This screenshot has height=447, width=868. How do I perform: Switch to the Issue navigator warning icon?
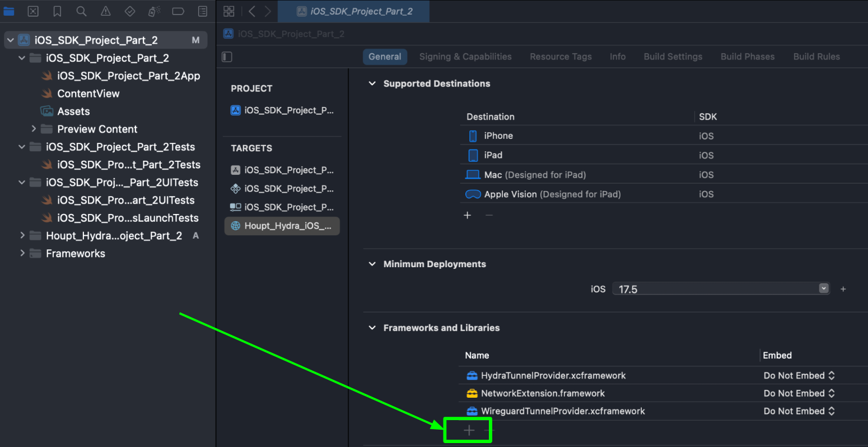pyautogui.click(x=105, y=11)
